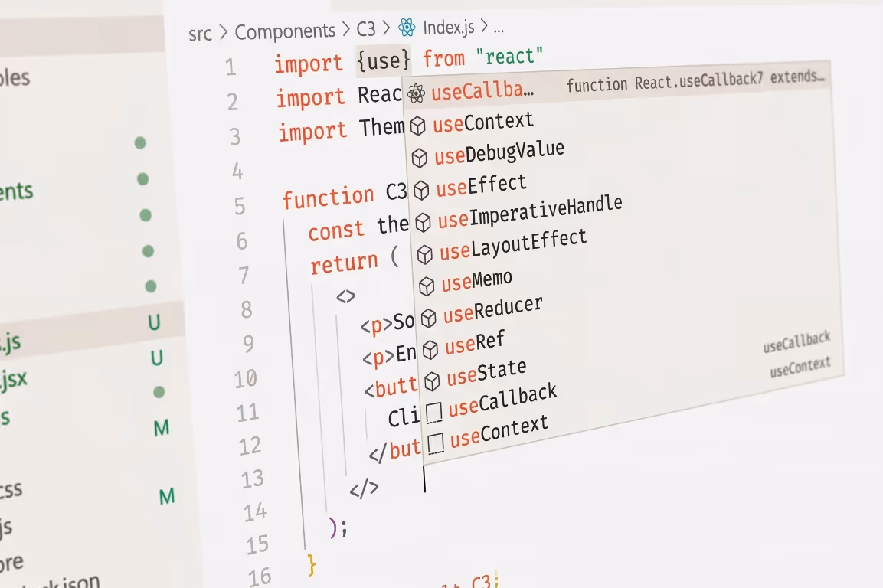Click the small grey useContext label at right
Viewport: 883px width, 588px height.
pyautogui.click(x=800, y=367)
